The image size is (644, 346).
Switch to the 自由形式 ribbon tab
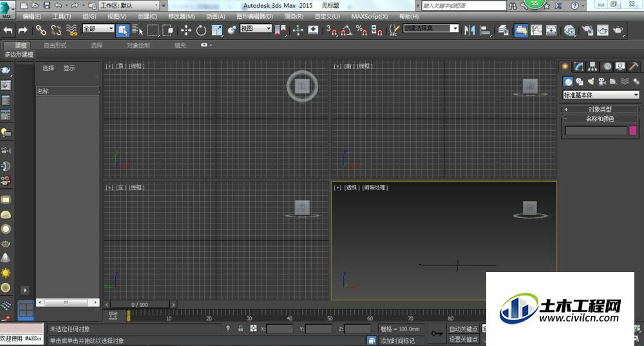pyautogui.click(x=55, y=45)
